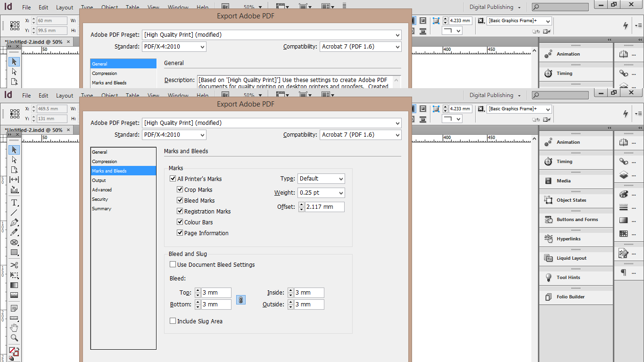Toggle the bleed chain-link constrain button
Image resolution: width=644 pixels, height=362 pixels.
point(241,300)
